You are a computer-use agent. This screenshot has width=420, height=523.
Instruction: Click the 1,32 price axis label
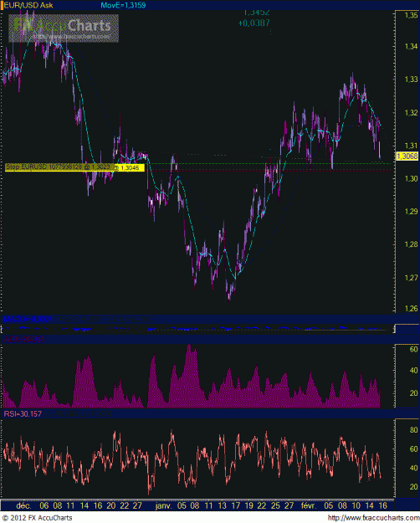pyautogui.click(x=411, y=112)
